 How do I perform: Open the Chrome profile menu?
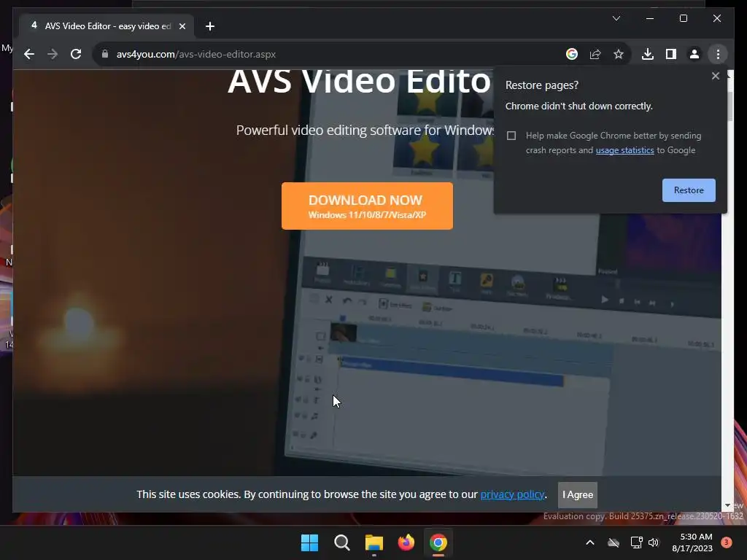pyautogui.click(x=694, y=54)
